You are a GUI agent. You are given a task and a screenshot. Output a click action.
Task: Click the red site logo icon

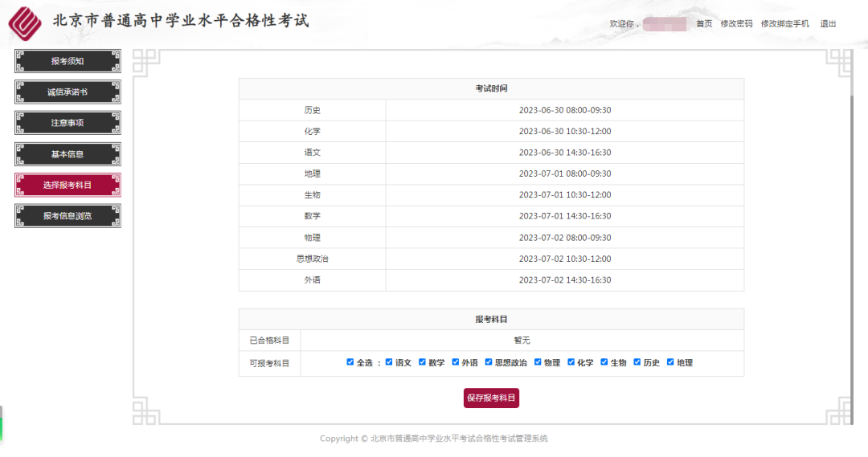pos(25,23)
